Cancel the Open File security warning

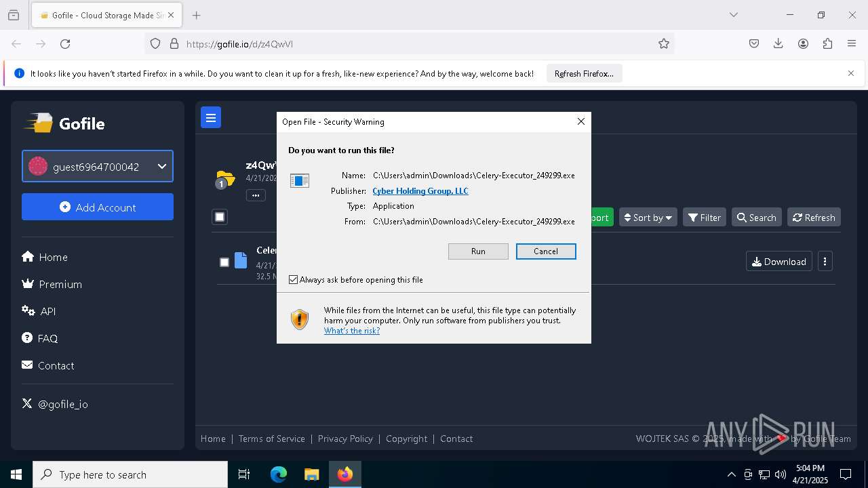(546, 251)
